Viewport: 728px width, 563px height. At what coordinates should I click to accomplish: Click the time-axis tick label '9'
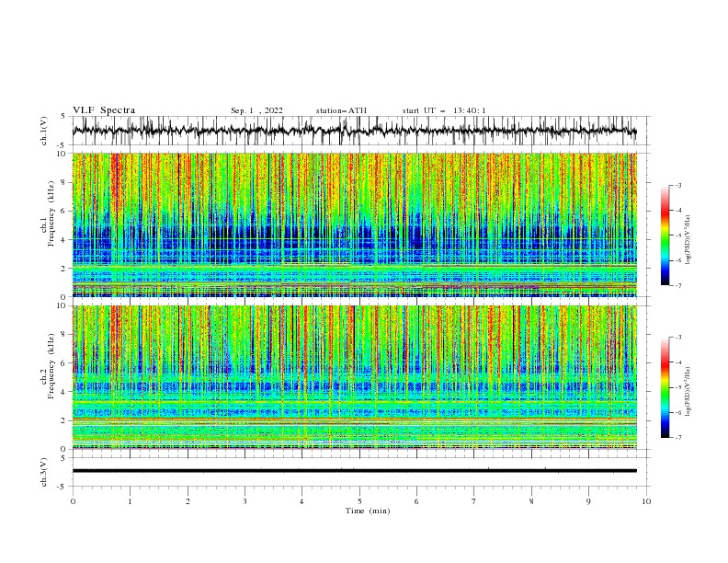[588, 501]
